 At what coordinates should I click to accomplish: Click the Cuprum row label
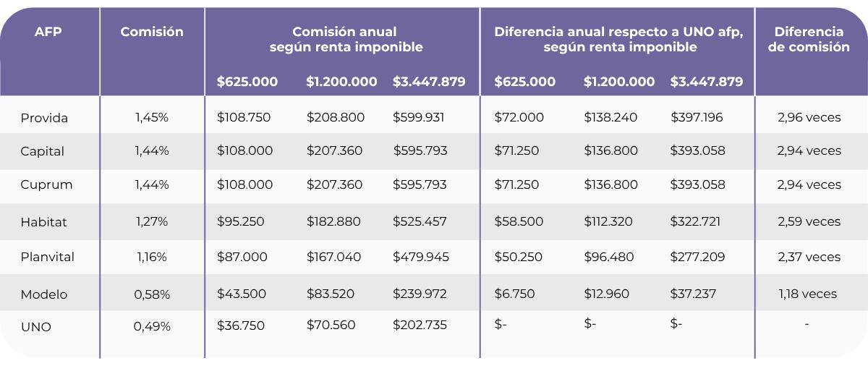(x=46, y=184)
